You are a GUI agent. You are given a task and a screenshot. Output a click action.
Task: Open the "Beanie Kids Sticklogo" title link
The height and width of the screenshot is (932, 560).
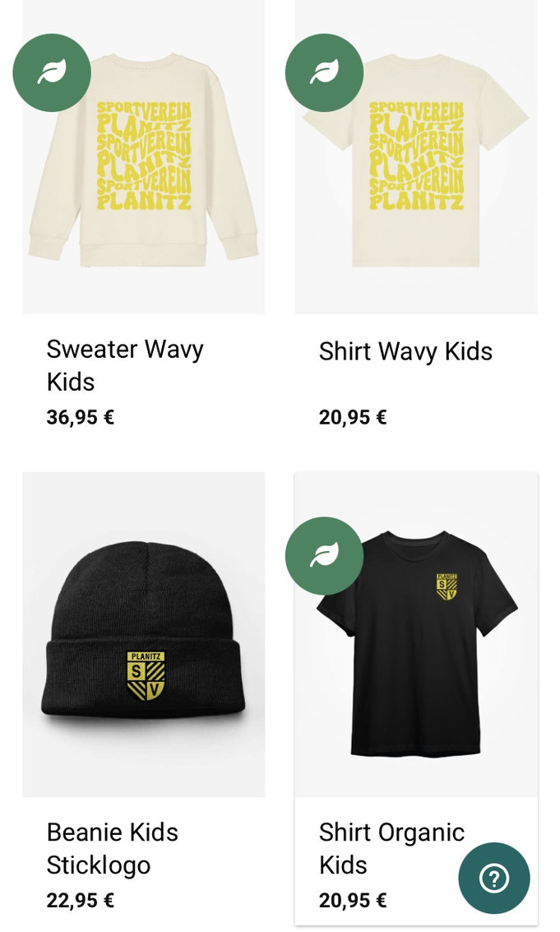coord(113,848)
